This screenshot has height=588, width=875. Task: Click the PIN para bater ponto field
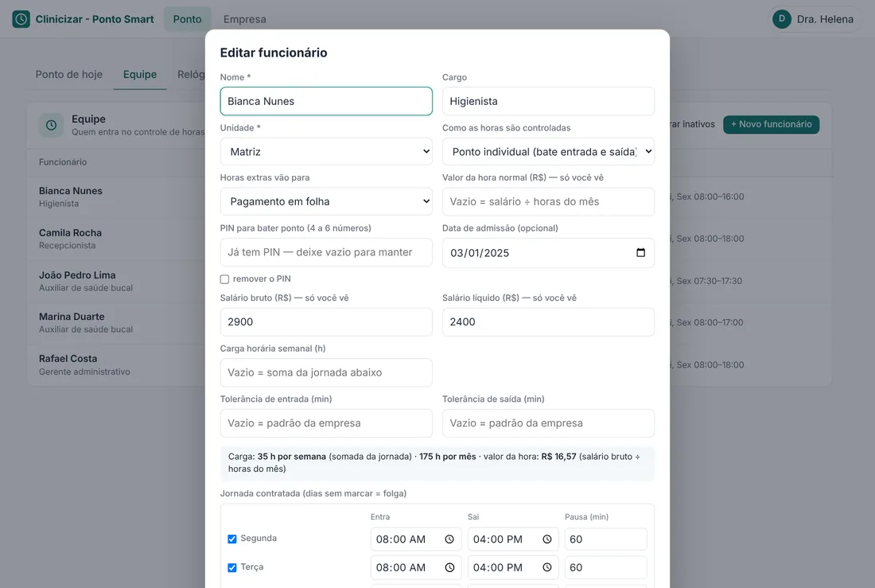[326, 252]
